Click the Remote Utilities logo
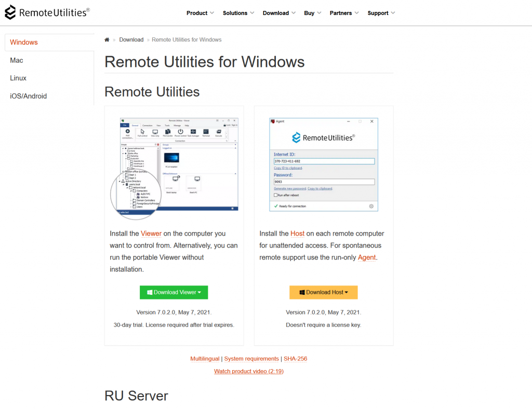532x409 pixels. click(x=47, y=12)
